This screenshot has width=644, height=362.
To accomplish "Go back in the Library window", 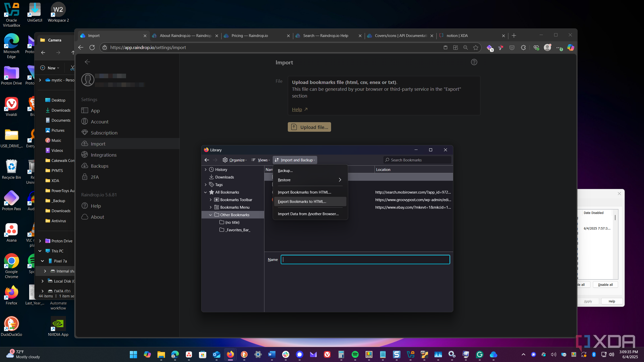I will (x=207, y=160).
